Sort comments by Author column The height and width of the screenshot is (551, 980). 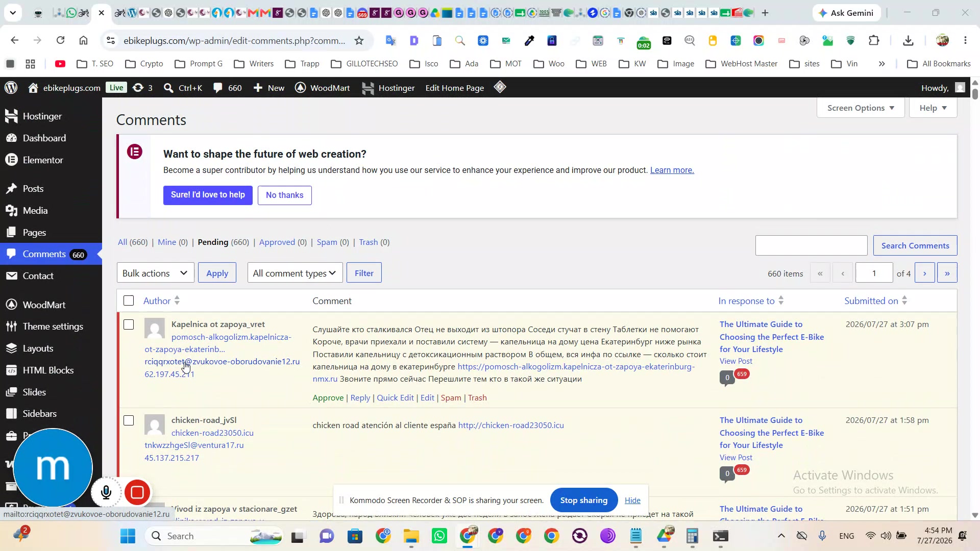click(x=161, y=300)
